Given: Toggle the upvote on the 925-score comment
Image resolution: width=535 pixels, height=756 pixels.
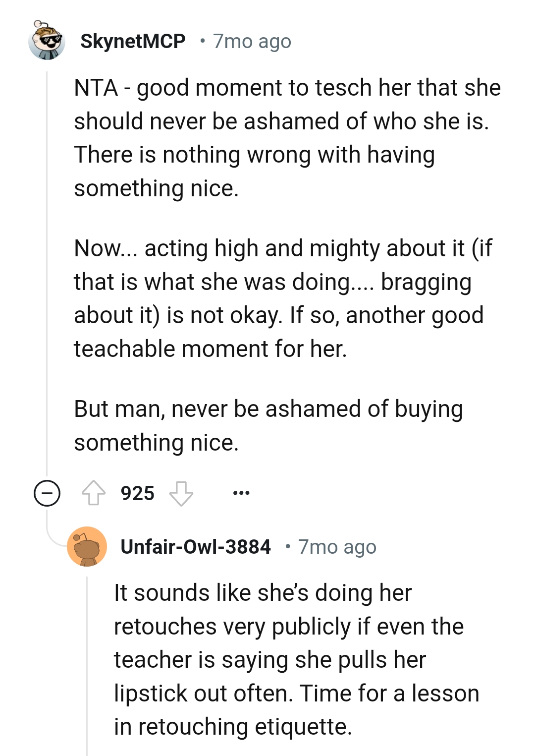Looking at the screenshot, I should coord(96,492).
